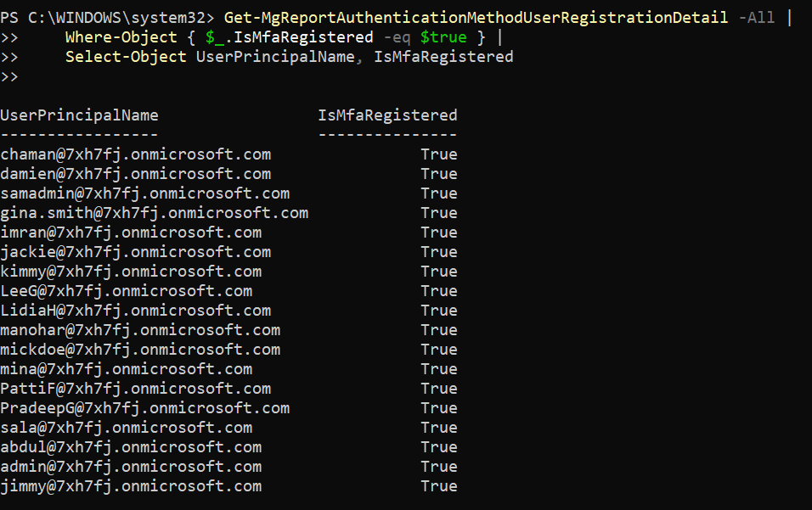The height and width of the screenshot is (510, 812).
Task: Click the LeeG@7xh7fj.onmicrosoft.com entry
Action: tap(126, 291)
